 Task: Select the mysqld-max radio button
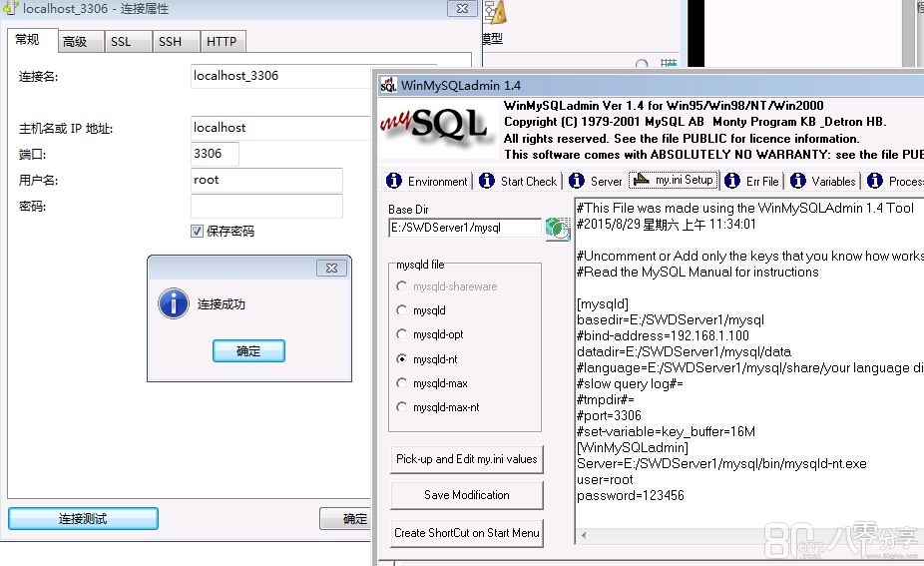(x=401, y=382)
